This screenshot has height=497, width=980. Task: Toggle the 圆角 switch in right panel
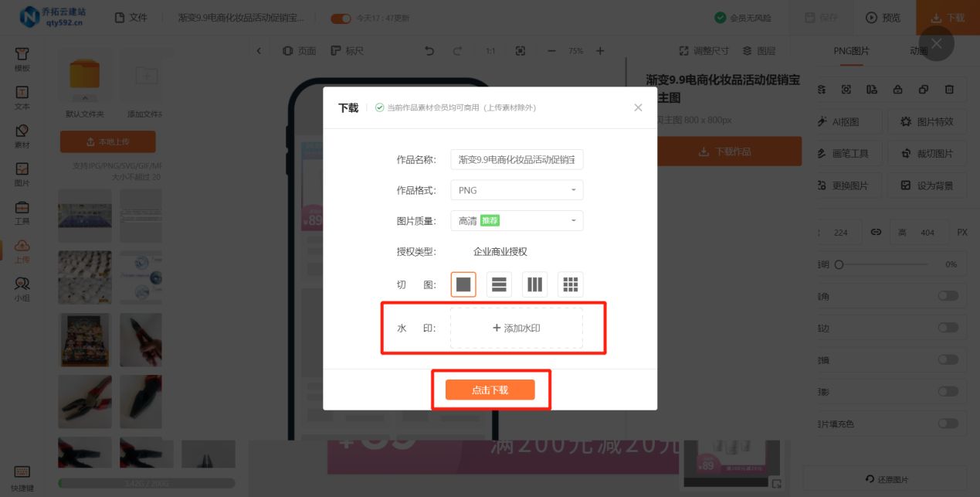coord(948,295)
